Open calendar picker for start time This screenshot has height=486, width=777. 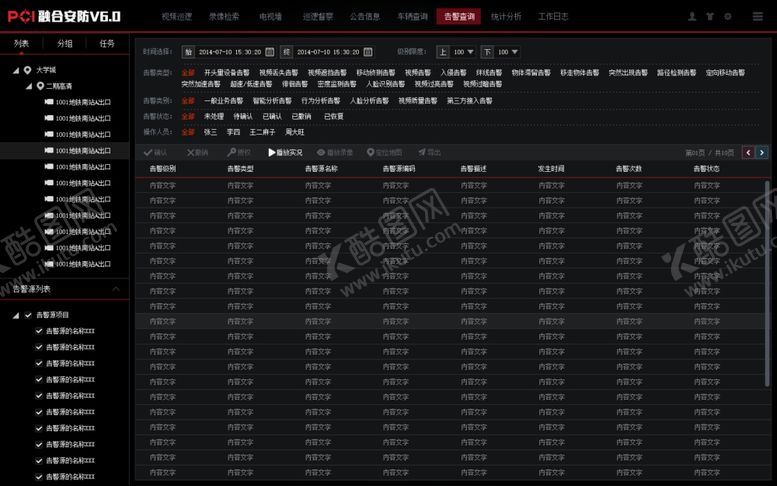click(x=269, y=51)
